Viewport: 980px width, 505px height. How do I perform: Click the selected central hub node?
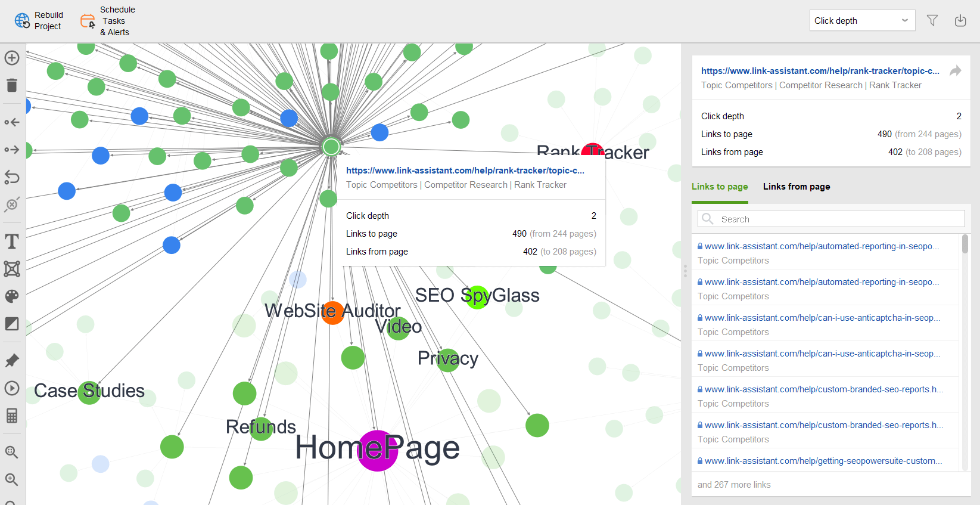tap(331, 146)
